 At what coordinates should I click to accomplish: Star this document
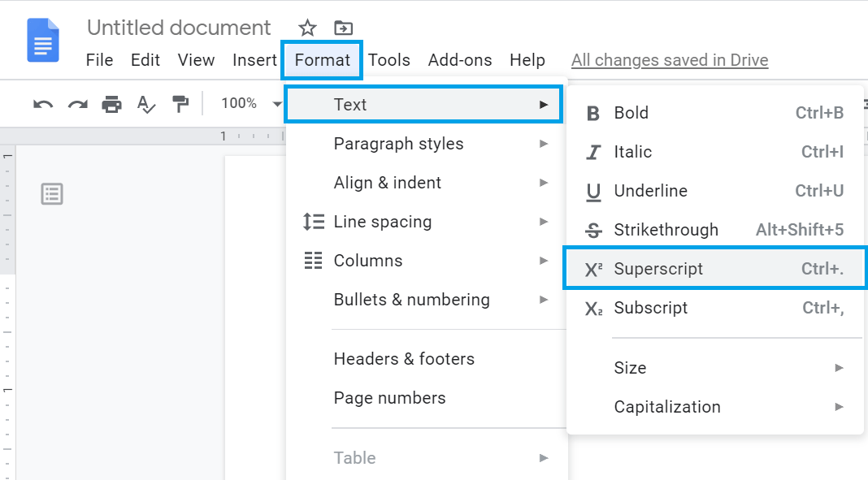pos(306,27)
